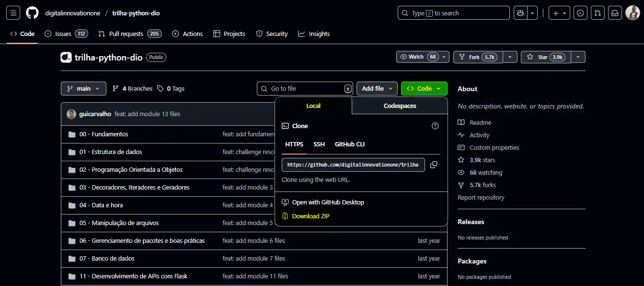The image size is (644, 286).
Task: Click the search magnifier icon in top bar
Action: click(405, 13)
